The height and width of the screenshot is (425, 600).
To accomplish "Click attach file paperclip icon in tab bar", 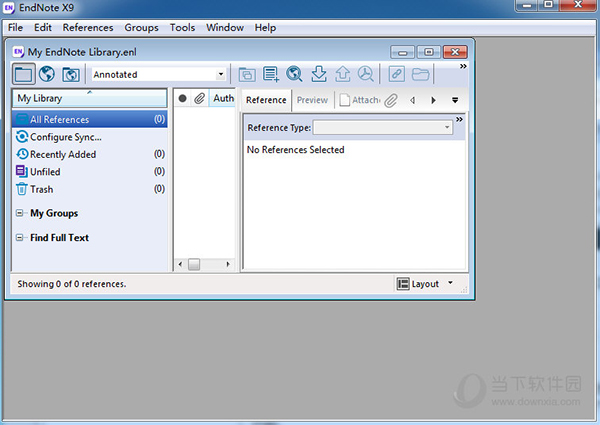I will point(391,100).
